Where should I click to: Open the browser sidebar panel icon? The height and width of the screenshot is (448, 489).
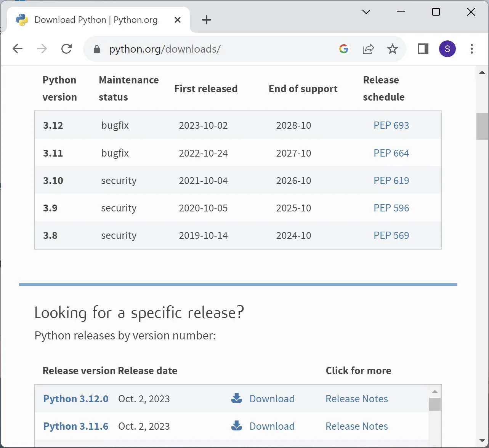pos(422,49)
